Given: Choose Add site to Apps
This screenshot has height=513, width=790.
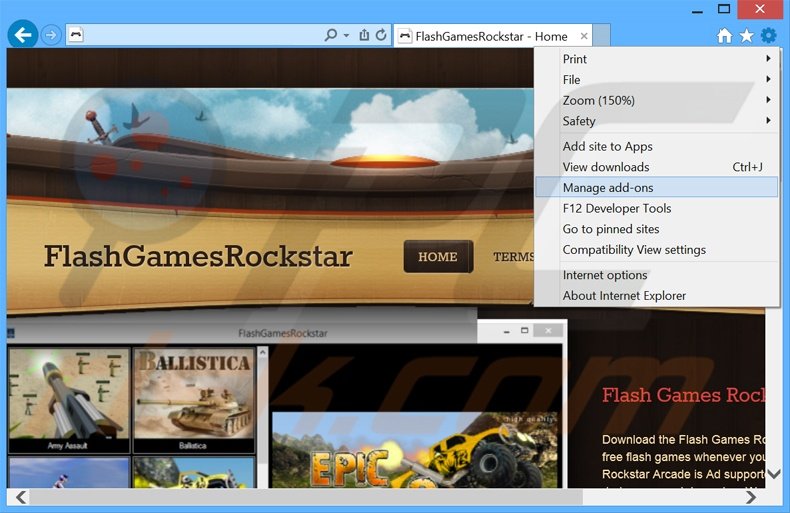Looking at the screenshot, I should (x=656, y=146).
